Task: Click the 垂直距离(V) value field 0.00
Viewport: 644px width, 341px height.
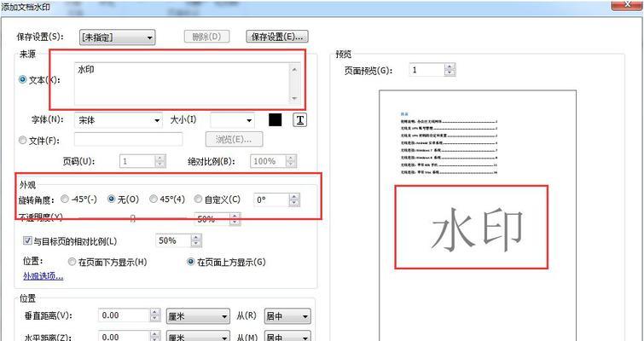Action: pos(124,315)
